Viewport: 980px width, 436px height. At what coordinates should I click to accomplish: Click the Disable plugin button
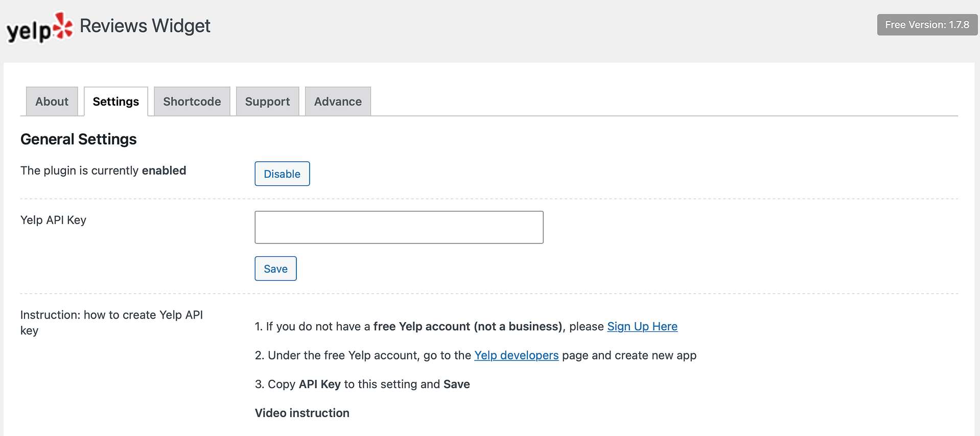[x=282, y=174]
